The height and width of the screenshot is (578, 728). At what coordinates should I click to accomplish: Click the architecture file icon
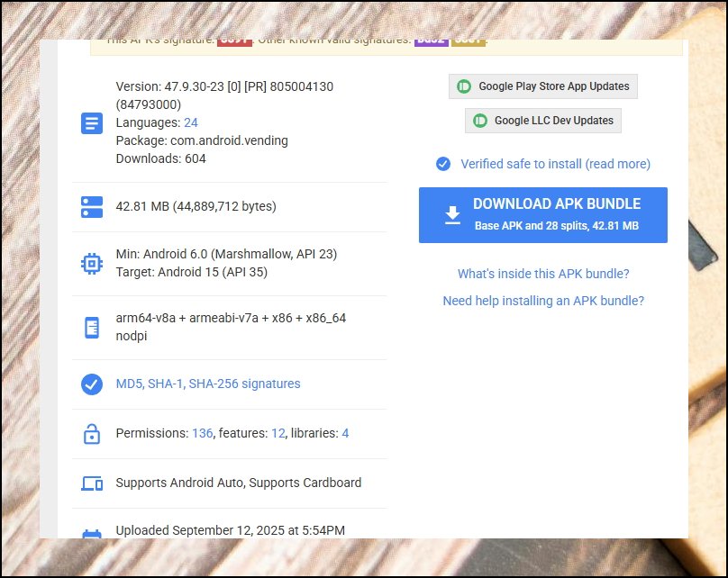pos(92,328)
